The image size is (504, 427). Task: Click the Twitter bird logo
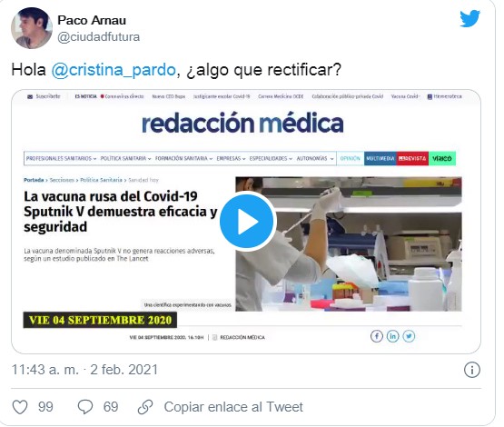469,19
